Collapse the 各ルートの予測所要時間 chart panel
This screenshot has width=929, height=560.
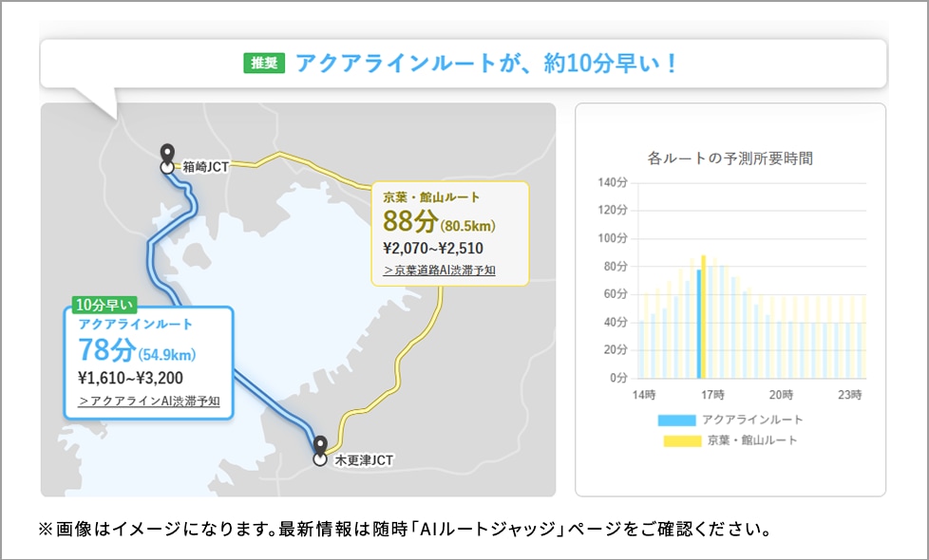[x=731, y=159]
